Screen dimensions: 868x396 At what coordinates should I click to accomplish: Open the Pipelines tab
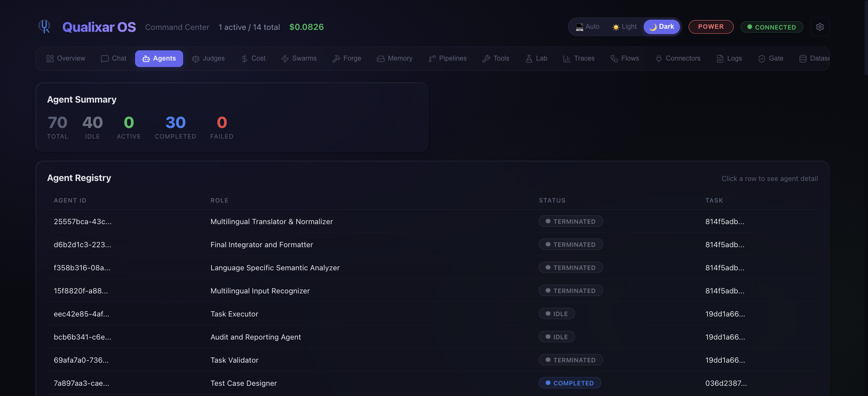coord(448,58)
